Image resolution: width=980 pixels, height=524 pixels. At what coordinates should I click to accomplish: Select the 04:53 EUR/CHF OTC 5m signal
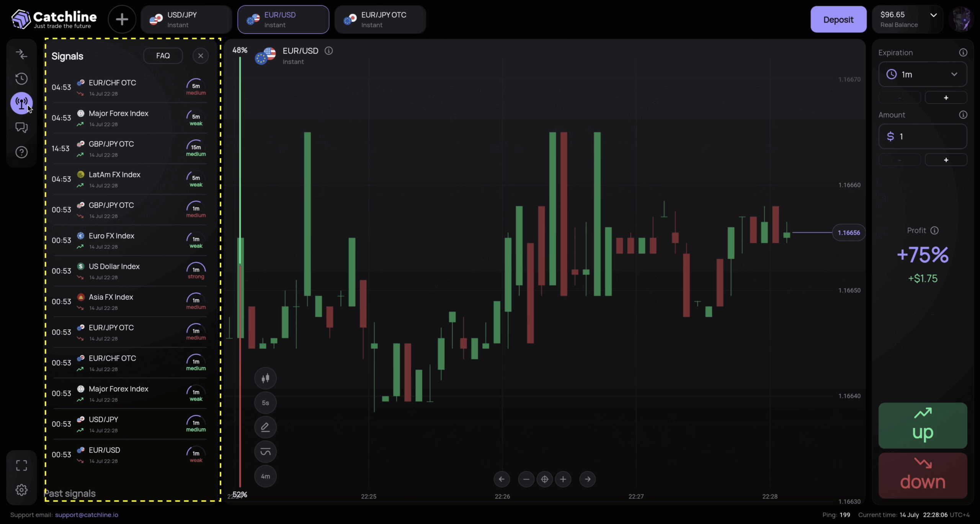129,87
